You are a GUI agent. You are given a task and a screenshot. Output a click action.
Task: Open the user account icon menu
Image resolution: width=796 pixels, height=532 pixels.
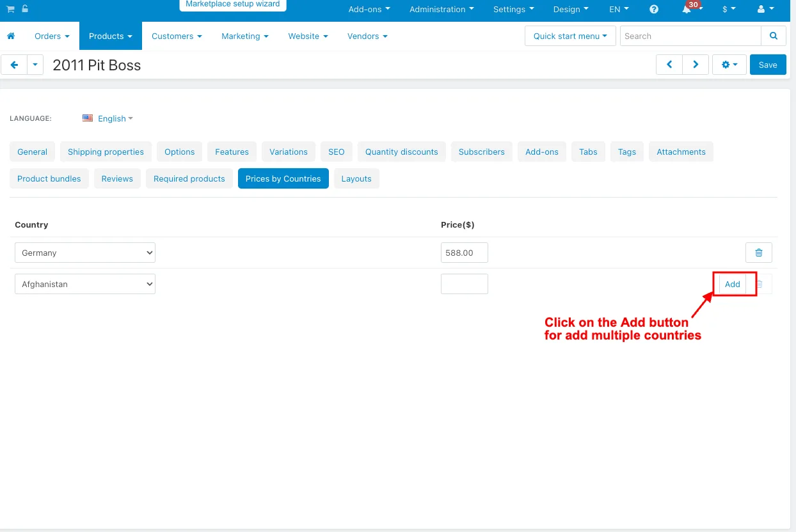[x=765, y=9]
